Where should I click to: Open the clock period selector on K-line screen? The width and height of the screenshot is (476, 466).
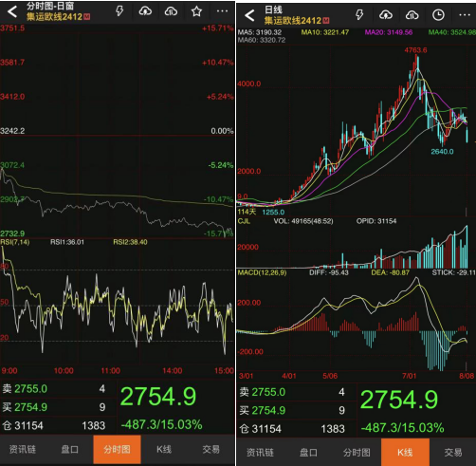(438, 15)
